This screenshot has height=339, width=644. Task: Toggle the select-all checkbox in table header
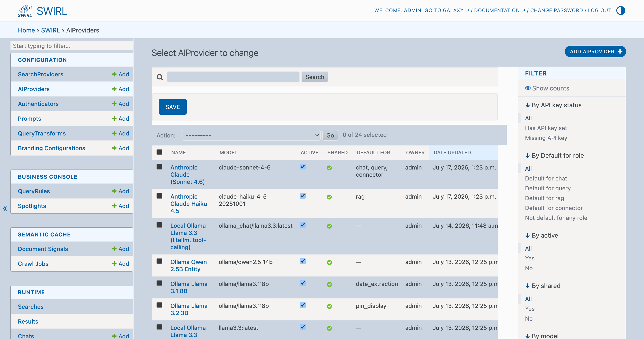point(159,152)
